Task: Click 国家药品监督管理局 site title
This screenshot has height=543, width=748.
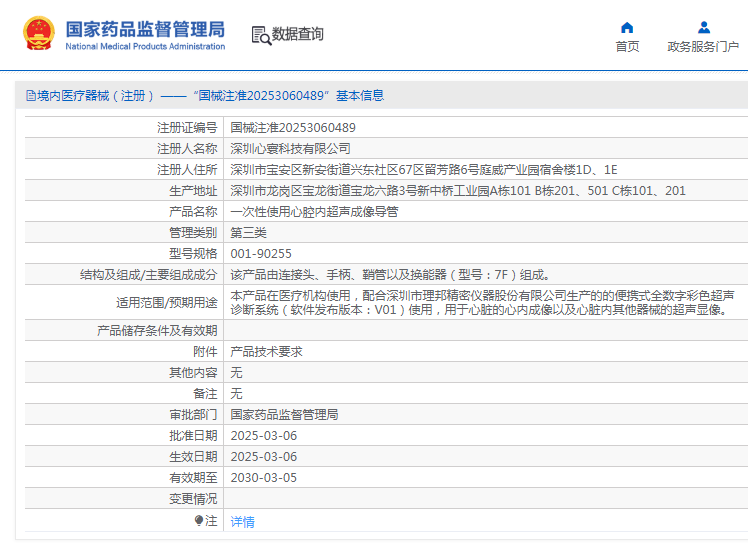Action: [x=145, y=29]
